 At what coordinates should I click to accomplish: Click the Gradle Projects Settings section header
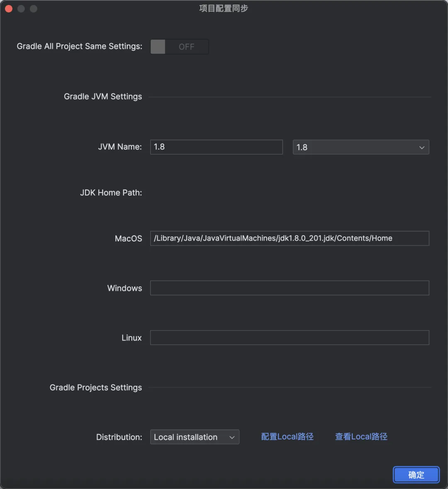pyautogui.click(x=96, y=387)
